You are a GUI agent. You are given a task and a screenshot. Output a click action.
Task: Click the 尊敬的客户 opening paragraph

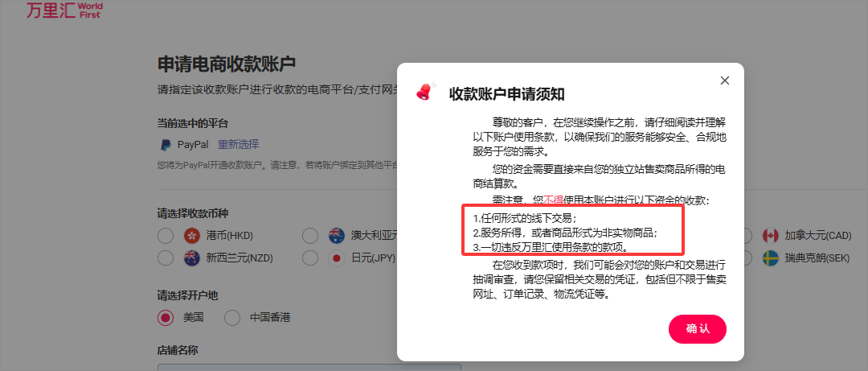pyautogui.click(x=599, y=137)
